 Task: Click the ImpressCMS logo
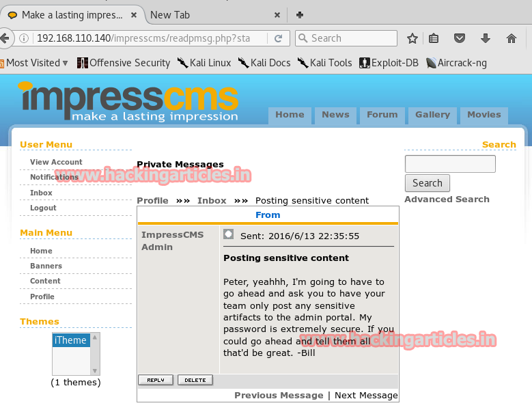pyautogui.click(x=128, y=101)
